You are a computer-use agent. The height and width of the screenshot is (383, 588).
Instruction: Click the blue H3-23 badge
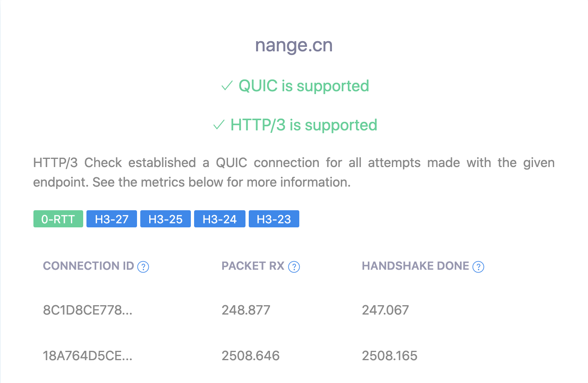(274, 219)
